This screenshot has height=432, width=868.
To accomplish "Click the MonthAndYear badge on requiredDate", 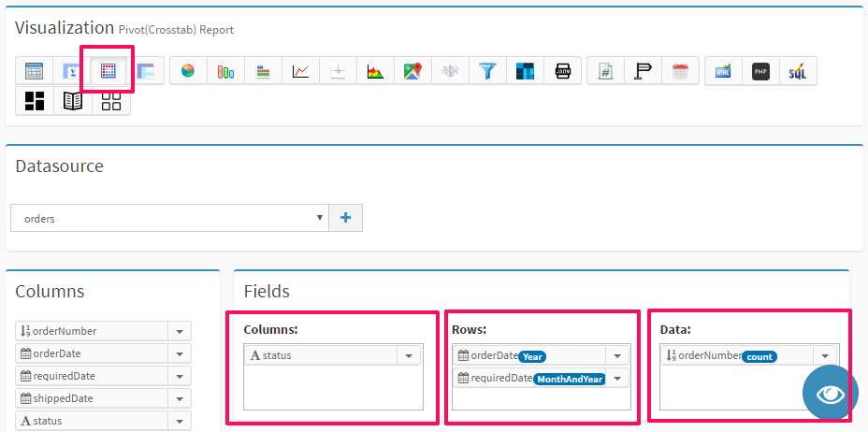I will [x=570, y=380].
